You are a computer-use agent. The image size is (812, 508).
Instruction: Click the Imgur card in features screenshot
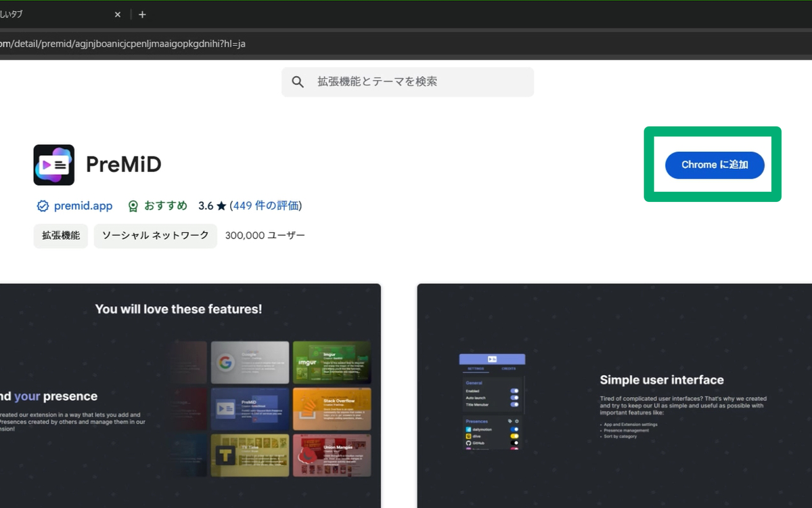pyautogui.click(x=332, y=362)
